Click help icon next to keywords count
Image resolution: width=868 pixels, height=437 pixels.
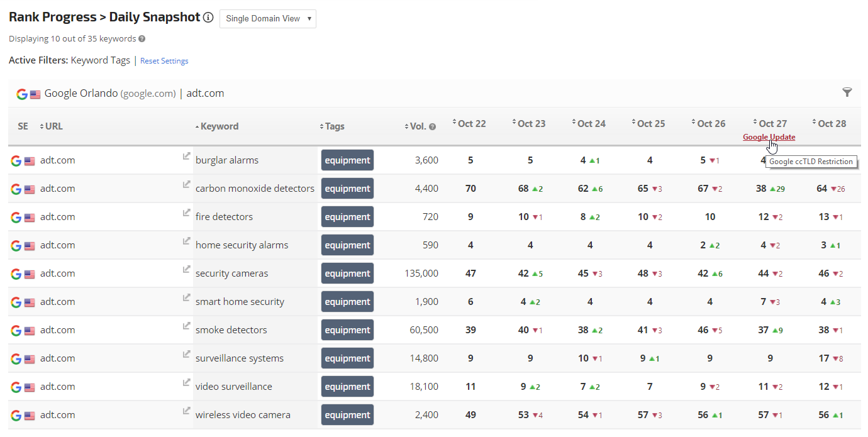142,39
